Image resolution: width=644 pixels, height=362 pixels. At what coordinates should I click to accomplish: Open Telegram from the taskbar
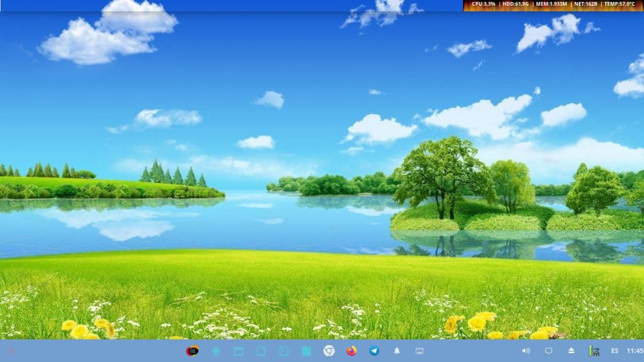pyautogui.click(x=374, y=351)
